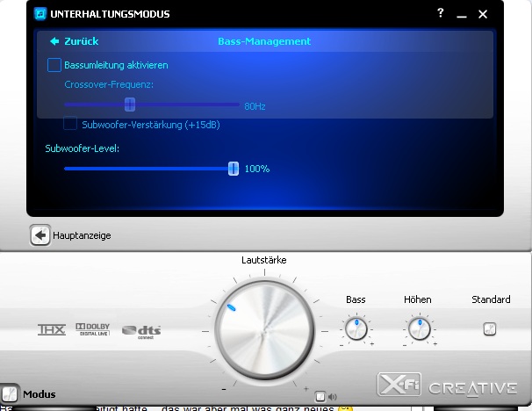The height and width of the screenshot is (411, 532).
Task: Click the Subwoofer-Level slider thumb
Action: (x=234, y=169)
